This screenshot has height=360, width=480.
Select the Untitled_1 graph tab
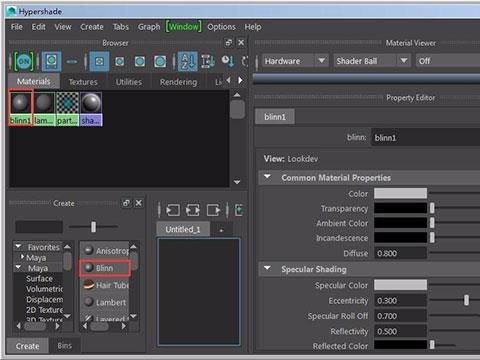[x=183, y=229]
